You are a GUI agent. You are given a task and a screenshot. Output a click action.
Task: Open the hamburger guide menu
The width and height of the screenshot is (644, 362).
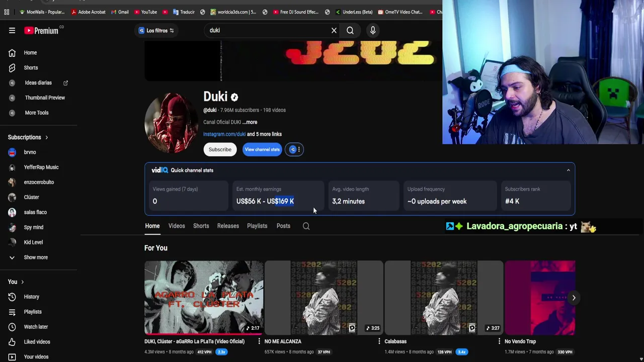point(12,31)
